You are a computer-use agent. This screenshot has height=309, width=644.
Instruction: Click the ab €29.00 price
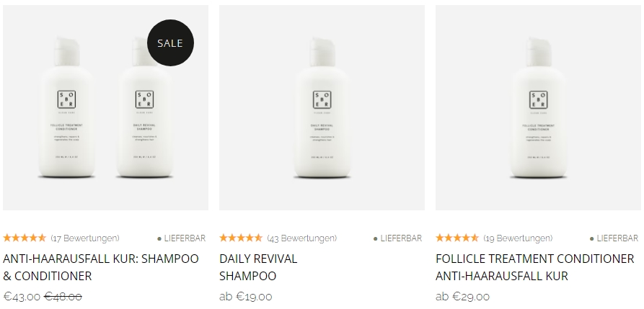pyautogui.click(x=462, y=296)
